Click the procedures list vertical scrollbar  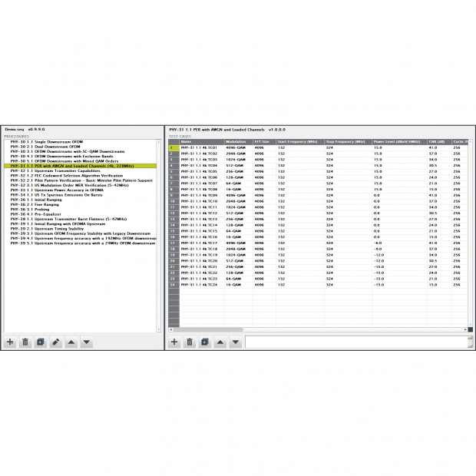pos(159,230)
